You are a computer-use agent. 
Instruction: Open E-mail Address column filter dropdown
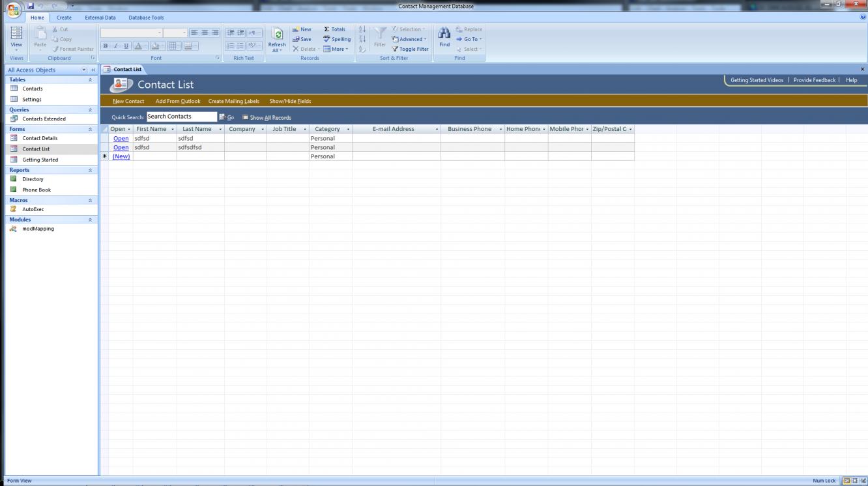pos(437,129)
